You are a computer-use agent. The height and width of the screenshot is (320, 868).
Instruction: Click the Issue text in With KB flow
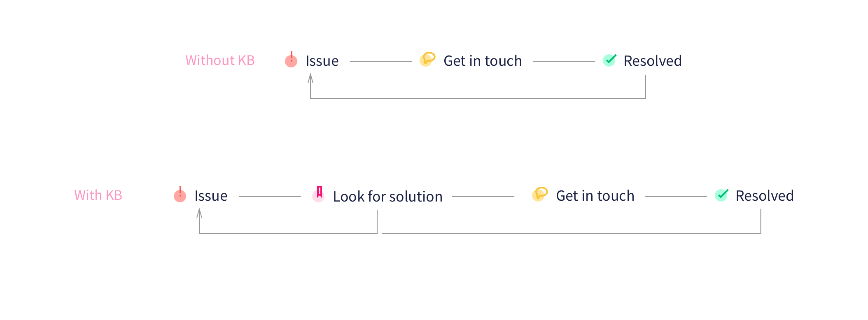tap(211, 196)
